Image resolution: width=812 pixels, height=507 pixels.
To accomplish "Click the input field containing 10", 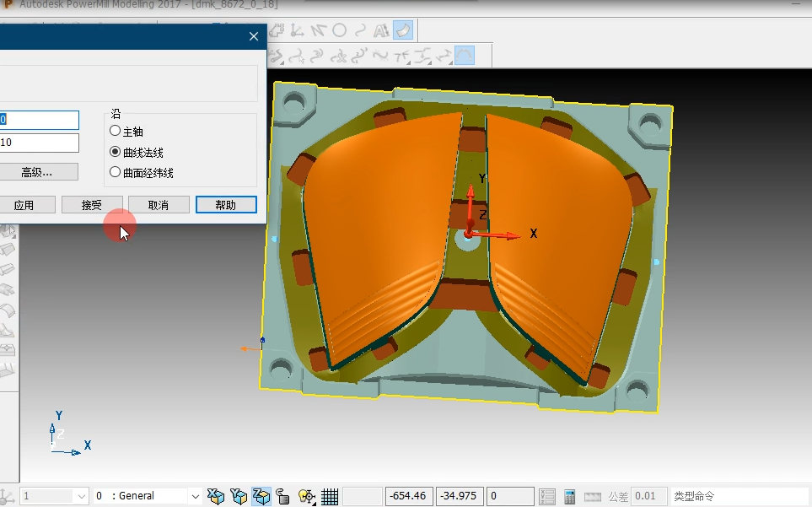I will [40, 143].
